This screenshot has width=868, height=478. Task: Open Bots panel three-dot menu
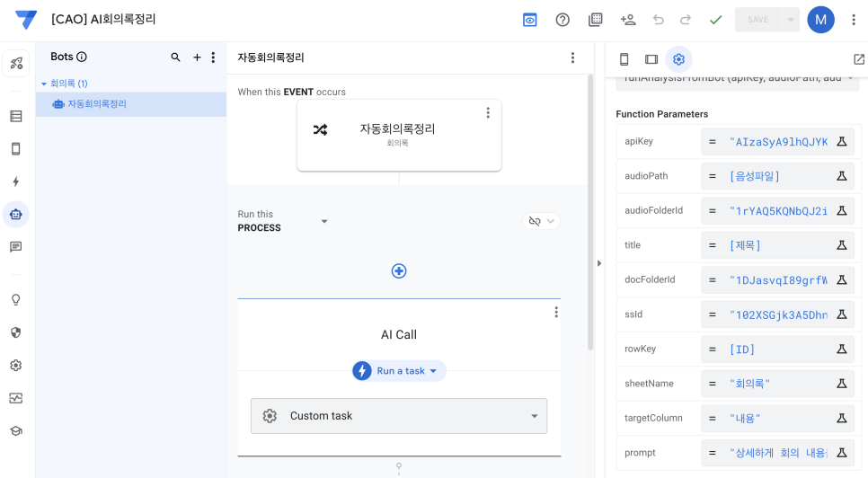tap(213, 57)
